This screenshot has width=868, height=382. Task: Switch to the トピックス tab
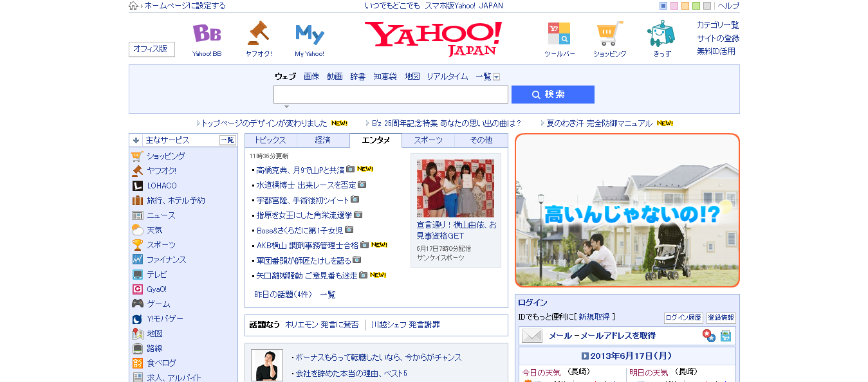tap(270, 140)
